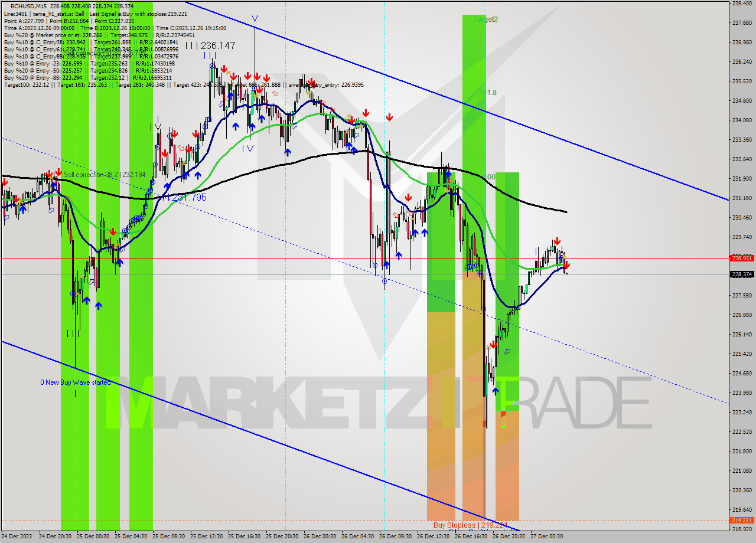Click the 'Time A:2023.12.26 09:00:00' text

click(x=40, y=28)
